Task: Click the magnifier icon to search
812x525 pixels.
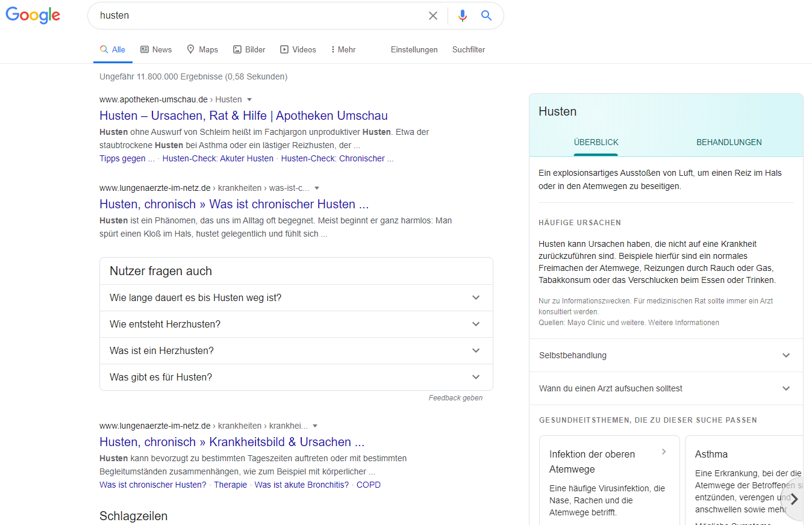Action: pos(486,16)
